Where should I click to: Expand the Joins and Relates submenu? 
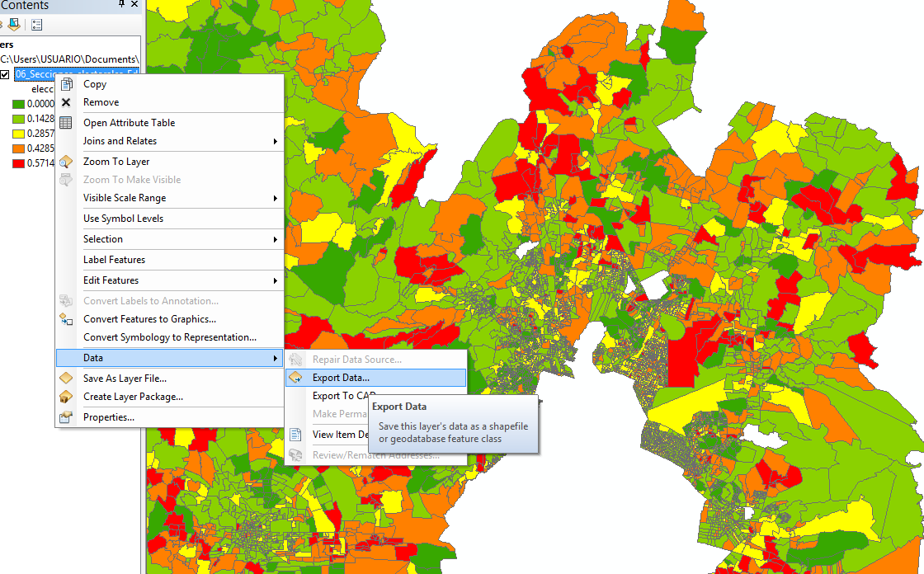tap(275, 141)
